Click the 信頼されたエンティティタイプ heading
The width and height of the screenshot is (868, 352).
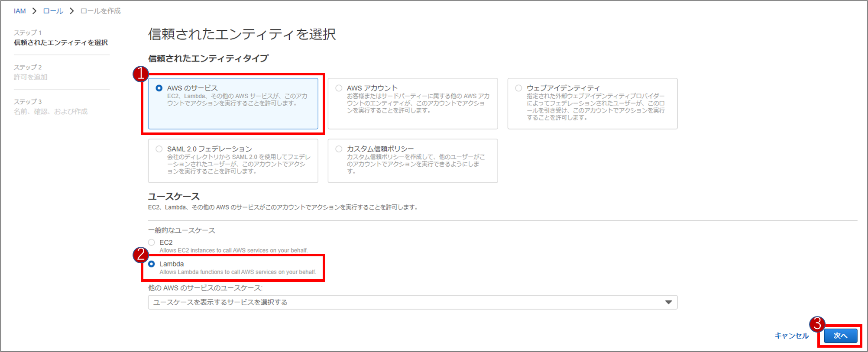208,58
